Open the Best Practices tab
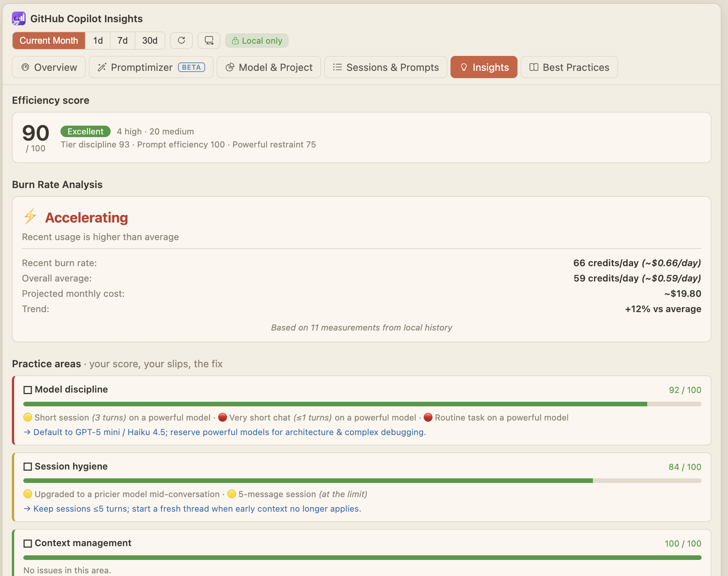This screenshot has width=728, height=576. (569, 67)
